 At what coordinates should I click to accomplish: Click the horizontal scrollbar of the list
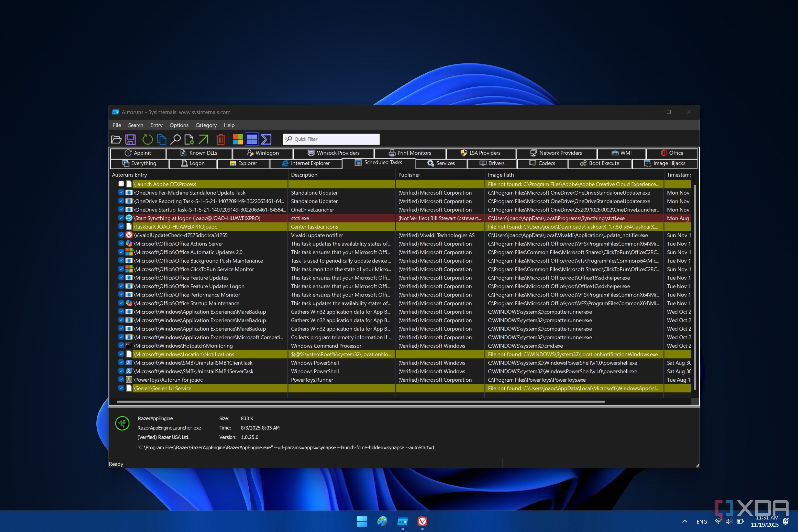(360, 402)
